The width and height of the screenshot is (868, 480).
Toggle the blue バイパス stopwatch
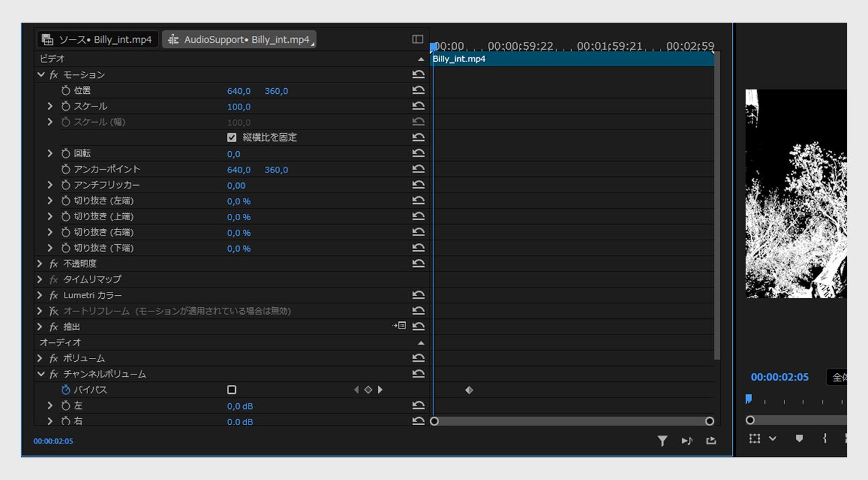click(x=66, y=390)
